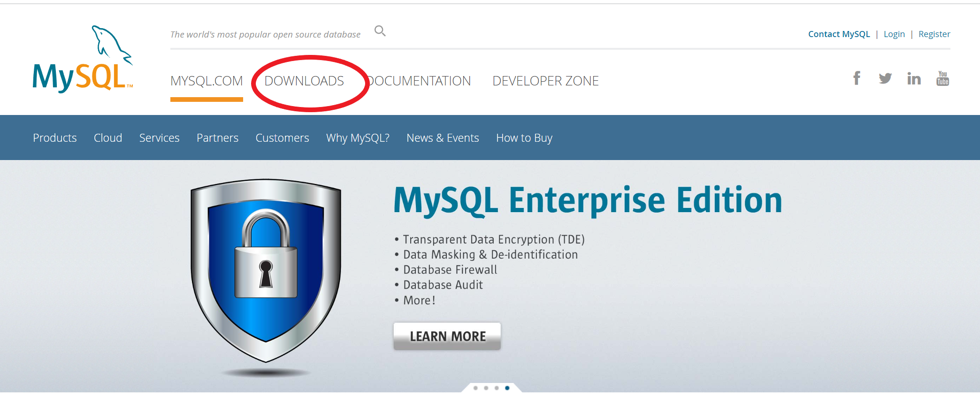Click 'Data Masking & De-identification' bullet

point(490,254)
